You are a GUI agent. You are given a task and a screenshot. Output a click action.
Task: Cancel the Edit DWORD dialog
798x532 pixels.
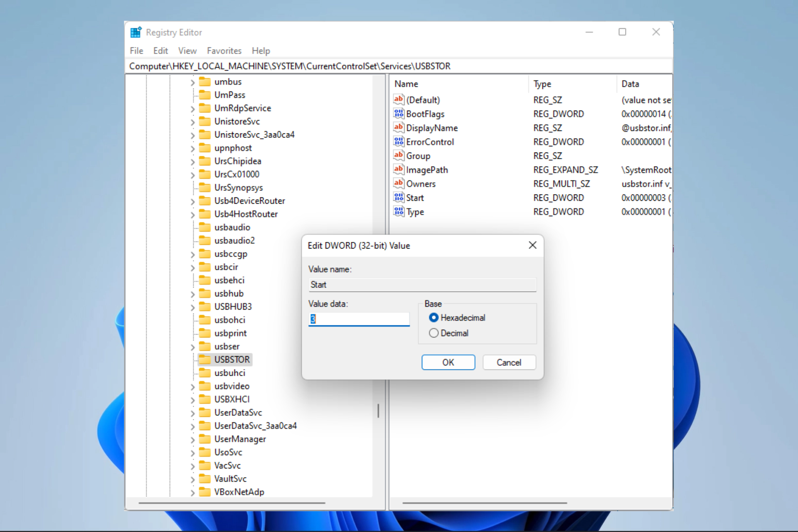pos(509,362)
